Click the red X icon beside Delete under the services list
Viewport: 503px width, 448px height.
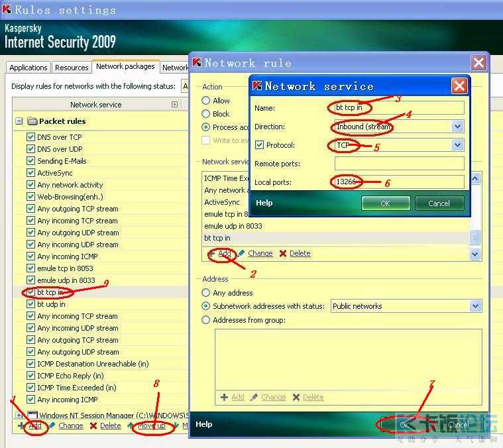[282, 254]
